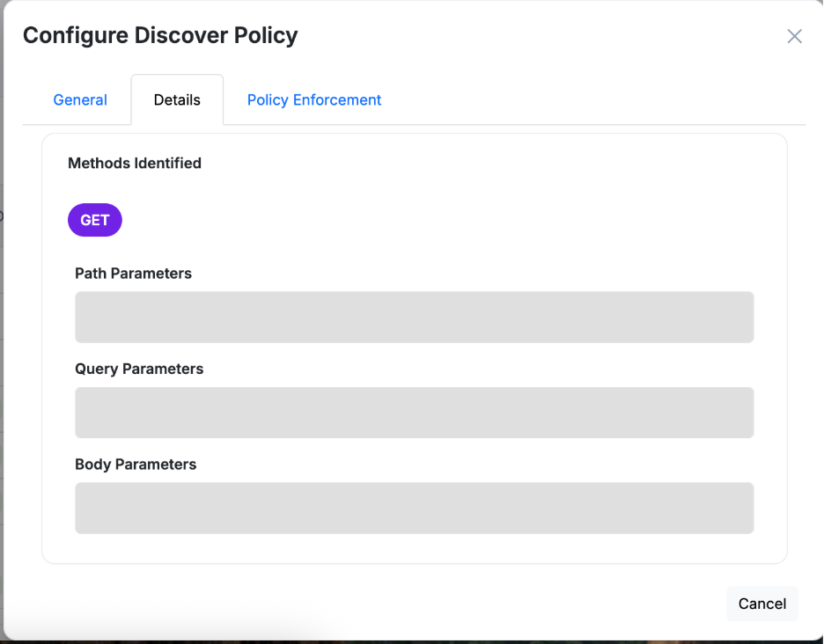The image size is (824, 644).
Task: Click the Methods Identified heading
Action: tap(134, 163)
